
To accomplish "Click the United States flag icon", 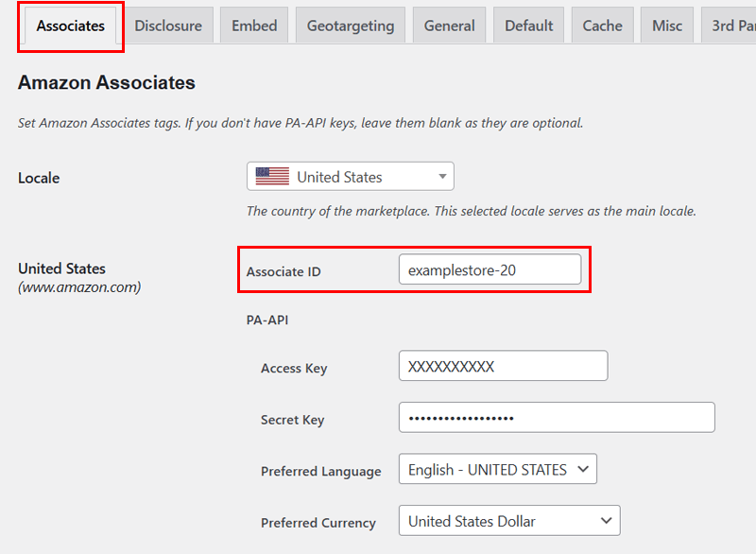I will click(272, 177).
